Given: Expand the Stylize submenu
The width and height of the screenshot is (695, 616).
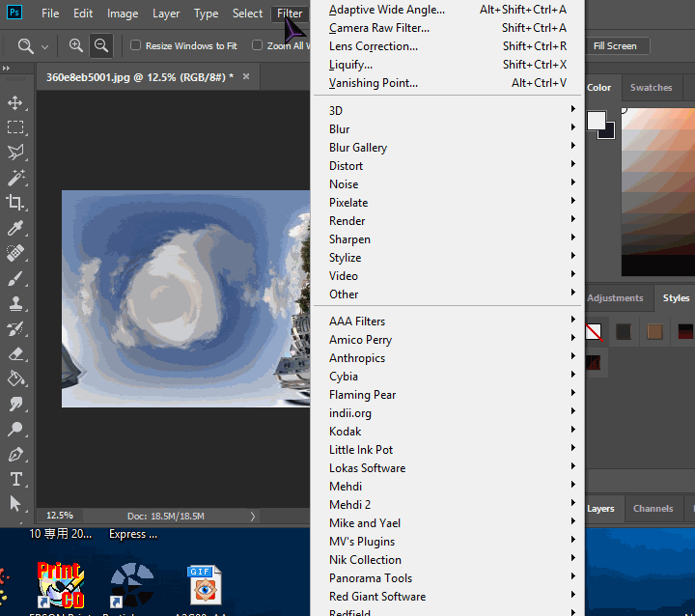Looking at the screenshot, I should click(447, 258).
